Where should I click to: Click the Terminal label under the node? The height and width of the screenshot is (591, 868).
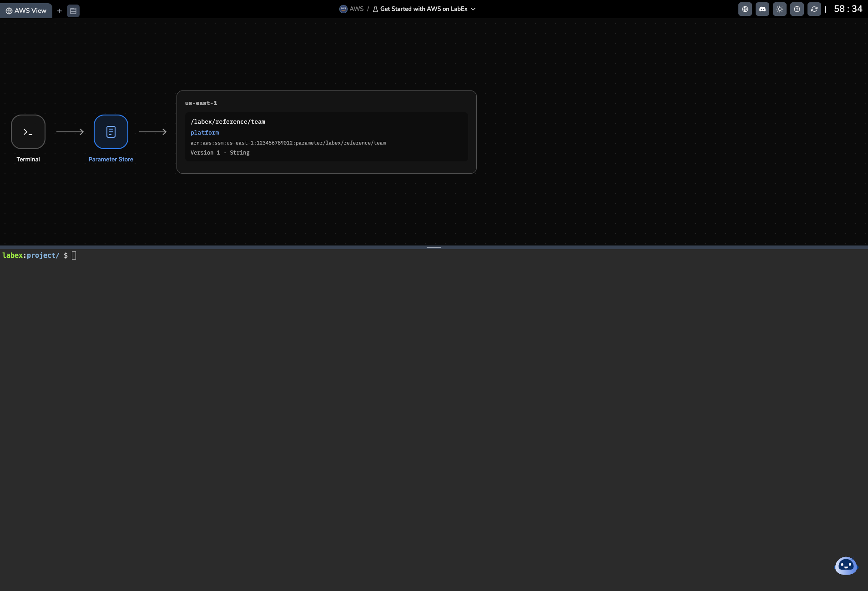tap(28, 160)
